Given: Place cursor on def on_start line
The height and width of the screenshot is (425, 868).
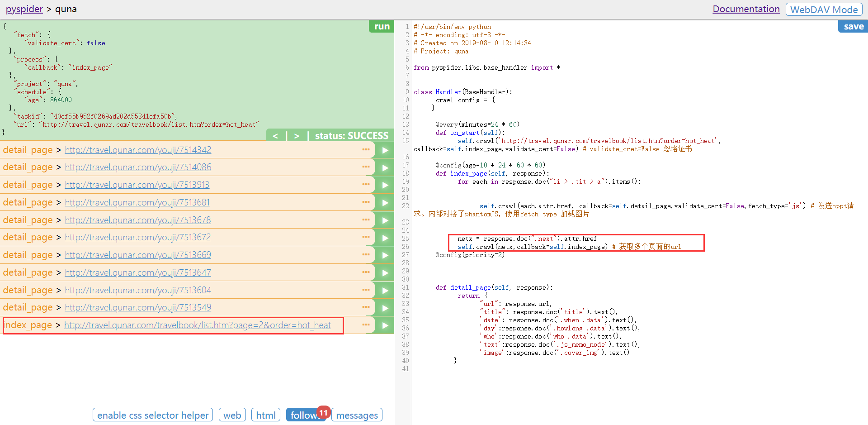Looking at the screenshot, I should pyautogui.click(x=470, y=133).
